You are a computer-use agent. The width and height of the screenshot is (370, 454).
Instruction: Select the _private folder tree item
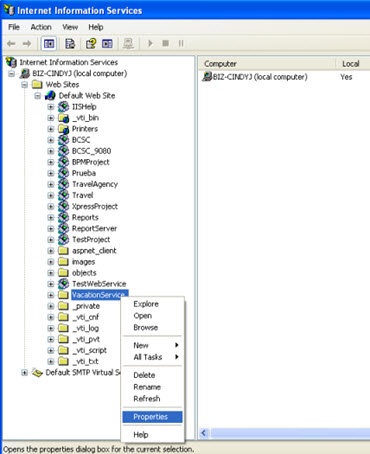pyautogui.click(x=86, y=306)
